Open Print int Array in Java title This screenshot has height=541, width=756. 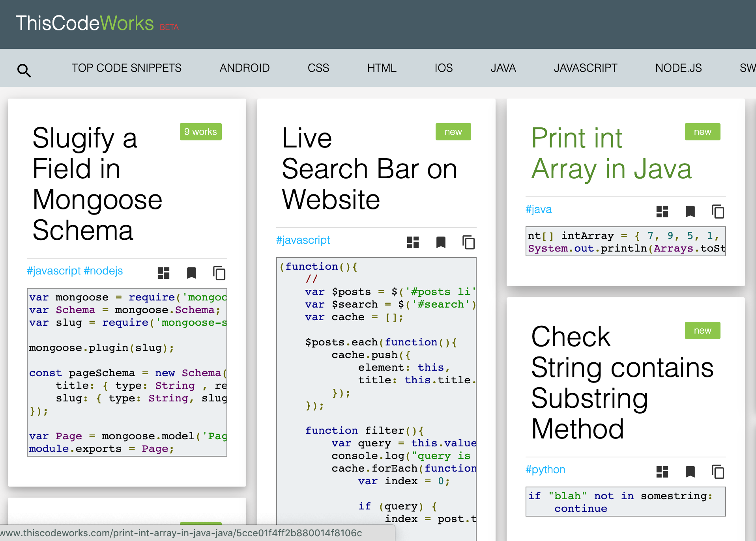point(611,153)
